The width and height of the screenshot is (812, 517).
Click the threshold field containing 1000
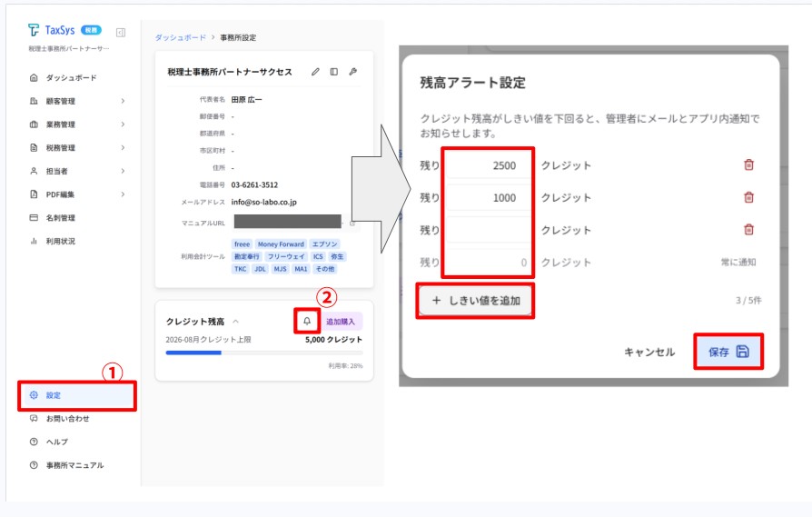(x=489, y=198)
